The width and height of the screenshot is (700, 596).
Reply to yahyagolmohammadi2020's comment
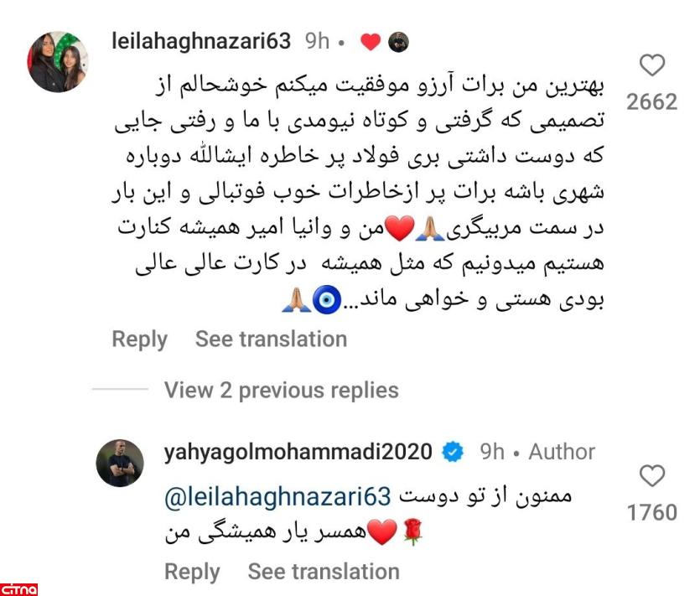[x=193, y=572]
